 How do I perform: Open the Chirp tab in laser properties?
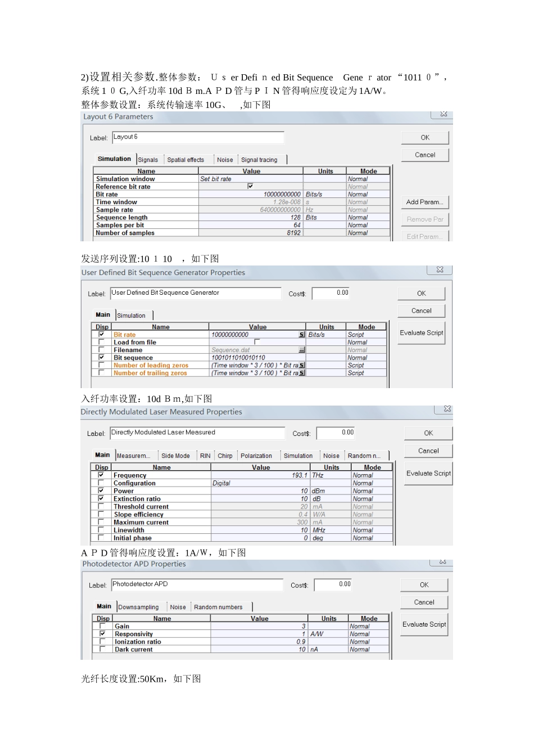(x=225, y=456)
